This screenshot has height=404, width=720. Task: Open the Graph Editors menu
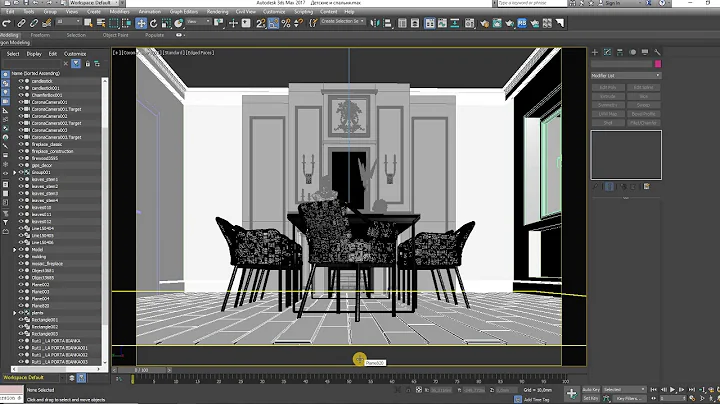point(184,11)
